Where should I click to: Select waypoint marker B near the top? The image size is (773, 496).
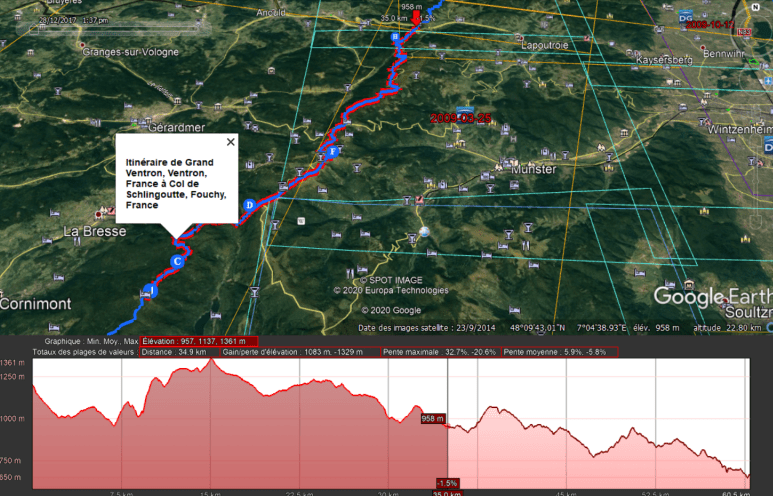394,38
